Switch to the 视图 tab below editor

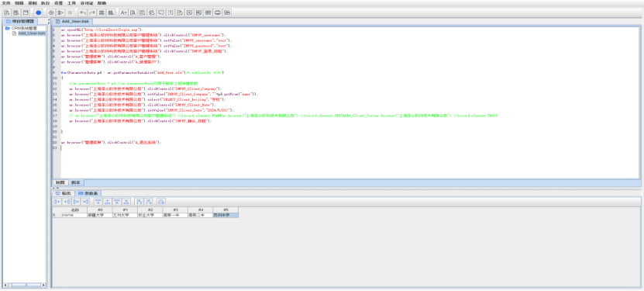[x=60, y=182]
